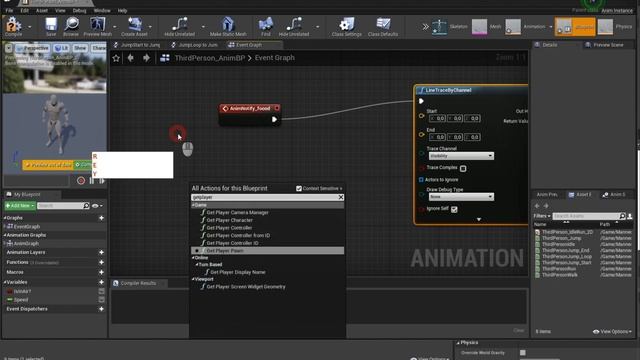Click the Find binoculars icon
The image size is (640, 360).
266,24
